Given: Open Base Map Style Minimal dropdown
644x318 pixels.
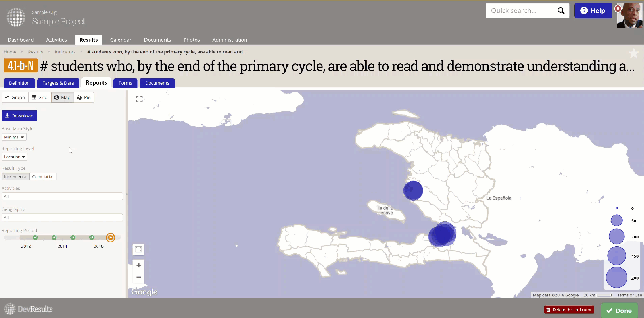Looking at the screenshot, I should (x=14, y=137).
